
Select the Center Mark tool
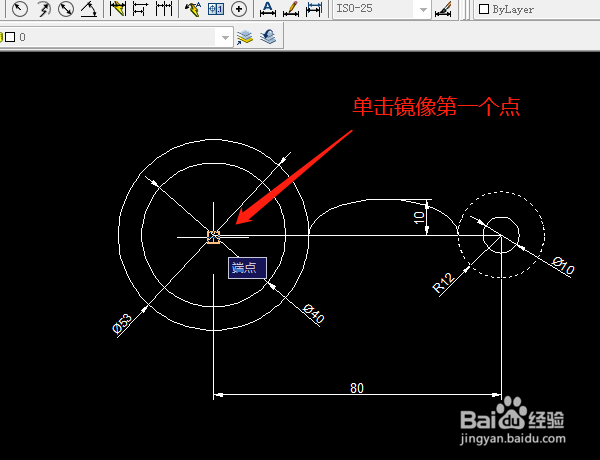click(239, 9)
